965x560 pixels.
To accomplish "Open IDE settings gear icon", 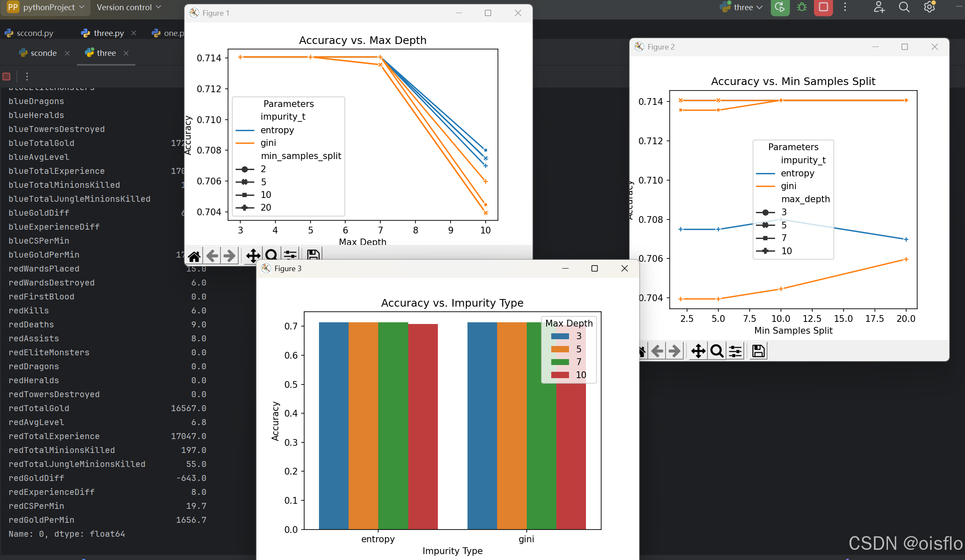I will click(x=929, y=7).
